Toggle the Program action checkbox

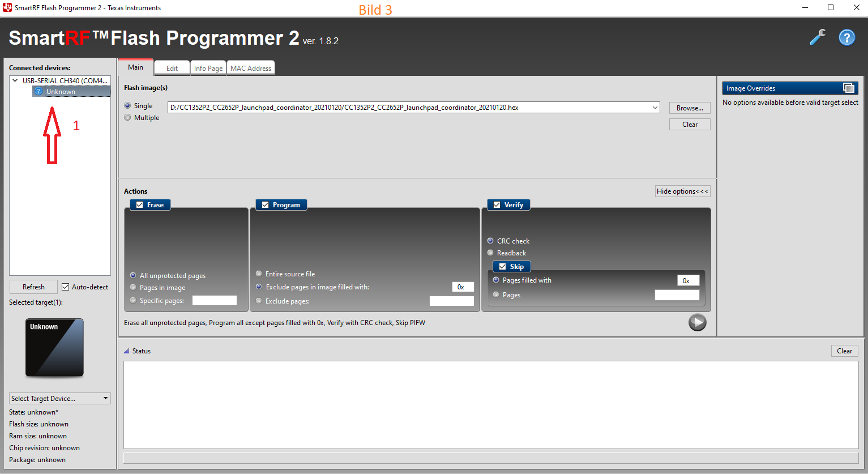pos(265,204)
